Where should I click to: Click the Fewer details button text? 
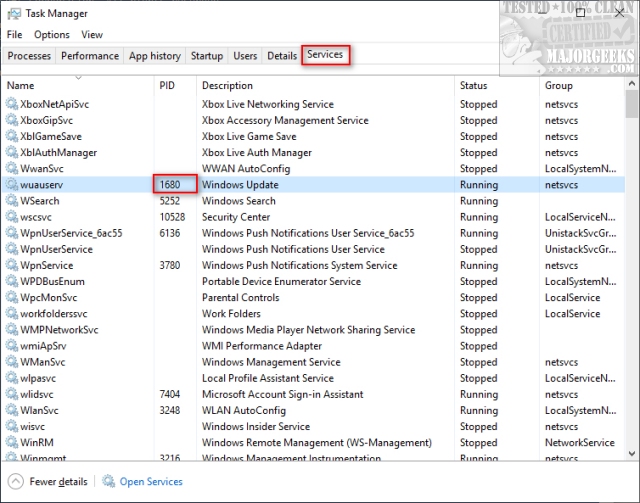coord(57,481)
